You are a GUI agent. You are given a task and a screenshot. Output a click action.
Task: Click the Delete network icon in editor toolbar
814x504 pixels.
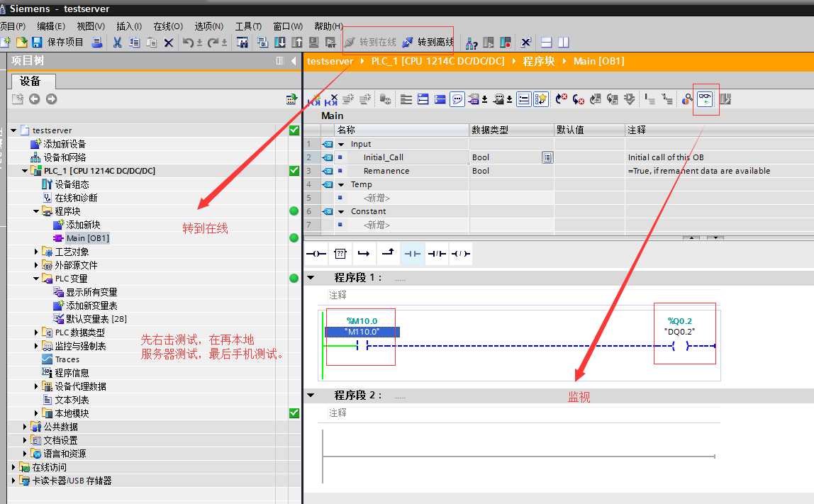coord(330,99)
